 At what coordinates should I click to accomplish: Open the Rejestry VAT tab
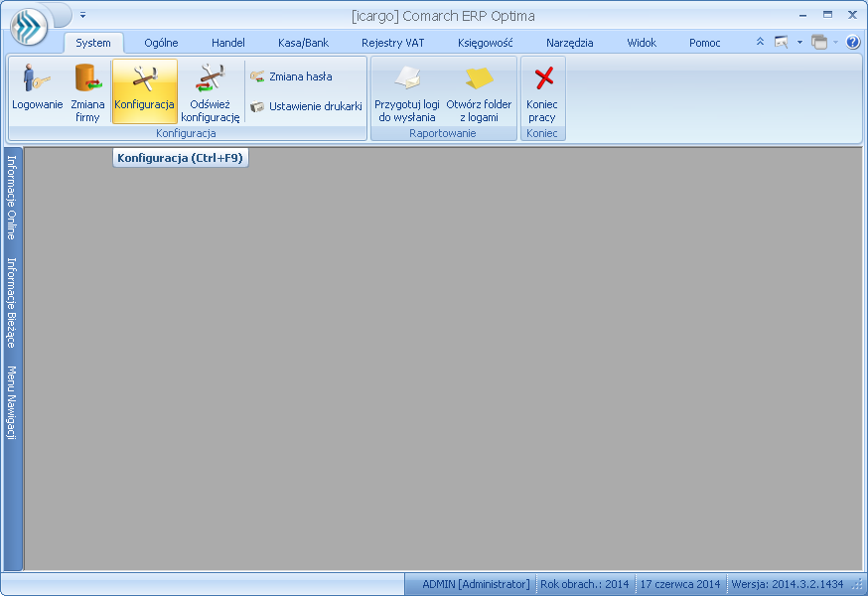[392, 43]
